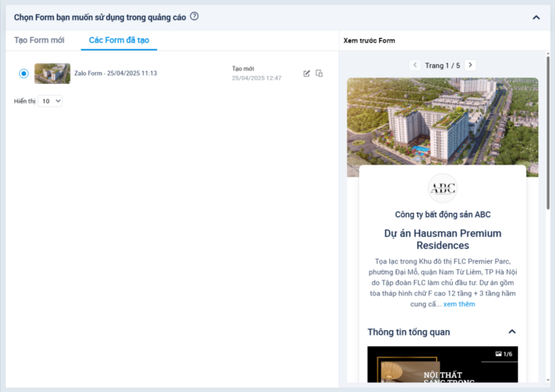Collapse the form selection panel chevron
This screenshot has height=392, width=555.
536,17
